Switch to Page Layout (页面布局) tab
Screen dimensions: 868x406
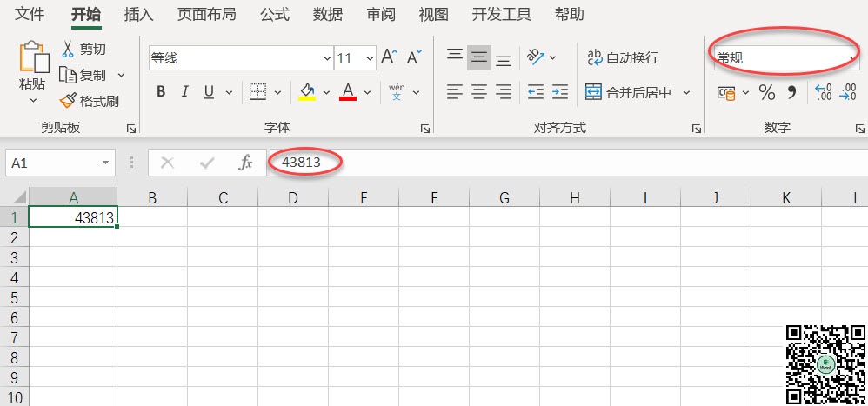point(206,15)
